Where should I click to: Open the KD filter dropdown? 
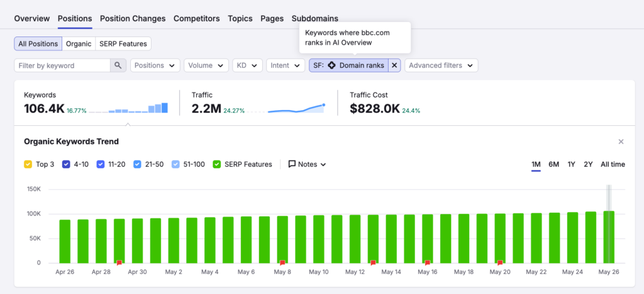247,65
